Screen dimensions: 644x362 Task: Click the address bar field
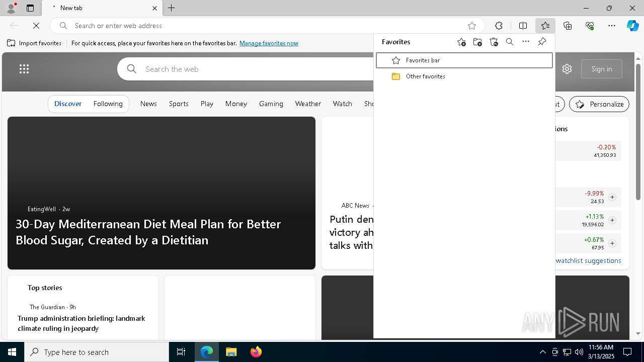click(267, 26)
